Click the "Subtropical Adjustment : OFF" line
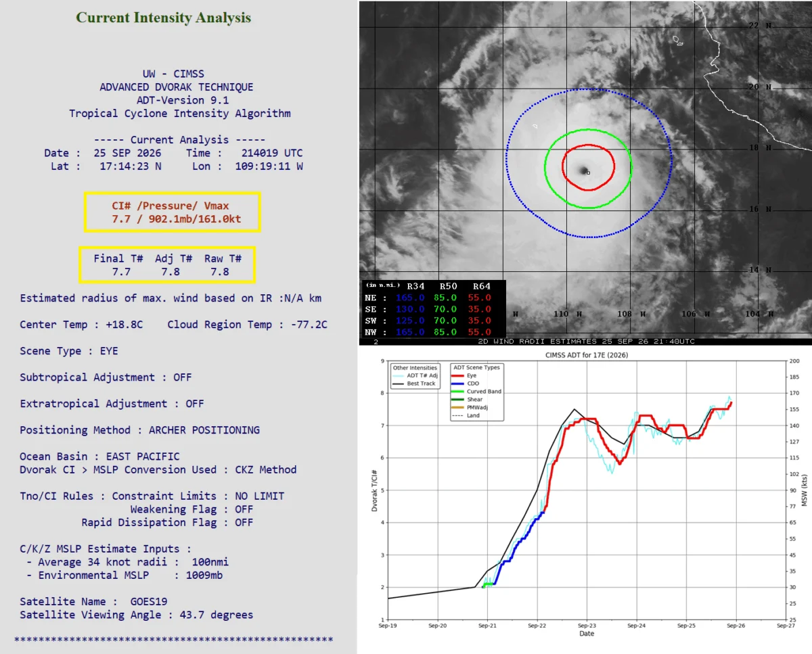This screenshot has width=812, height=654. tap(106, 377)
